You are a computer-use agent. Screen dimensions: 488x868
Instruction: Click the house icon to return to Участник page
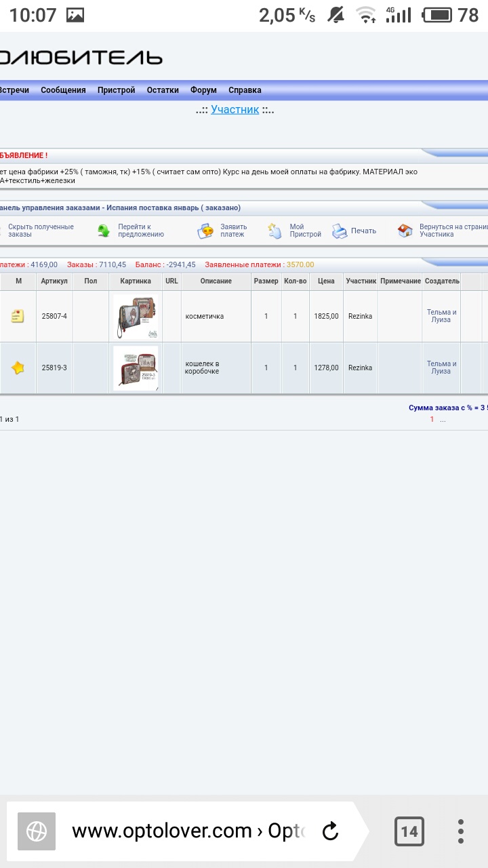(405, 231)
